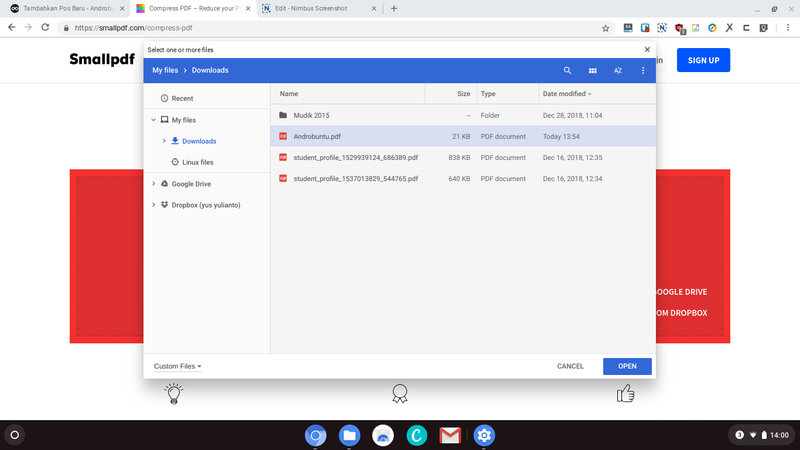Close the Tambahkan Pos Baru tab
This screenshot has height=450, width=800.
pyautogui.click(x=122, y=9)
